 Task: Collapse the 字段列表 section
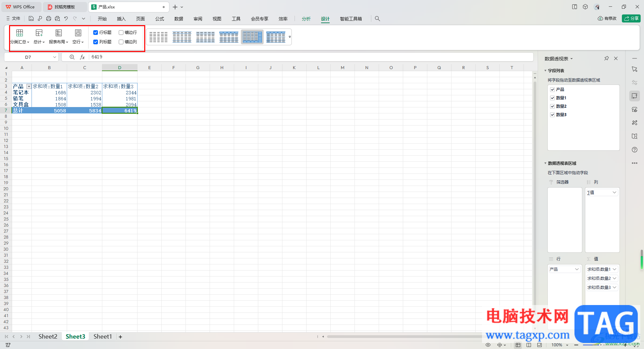pos(545,71)
